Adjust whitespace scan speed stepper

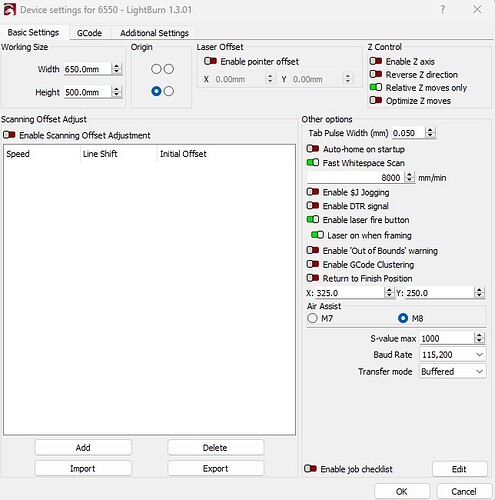pyautogui.click(x=410, y=177)
